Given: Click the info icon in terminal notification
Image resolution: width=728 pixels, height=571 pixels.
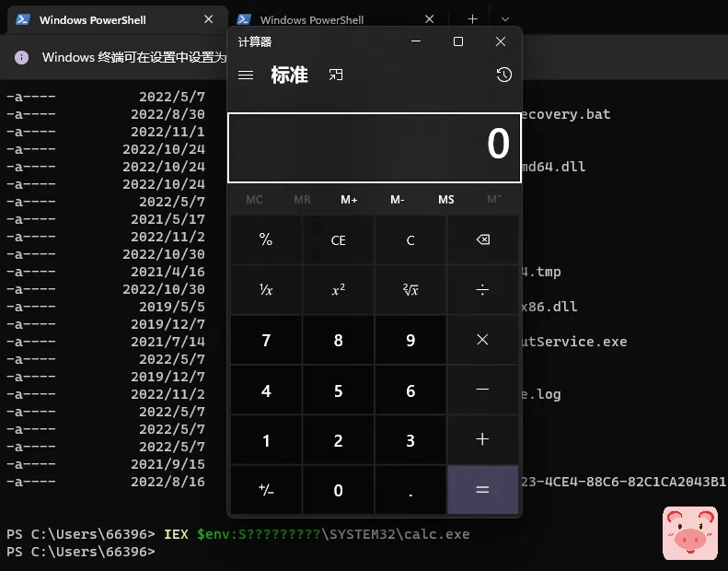Looking at the screenshot, I should pyautogui.click(x=21, y=57).
